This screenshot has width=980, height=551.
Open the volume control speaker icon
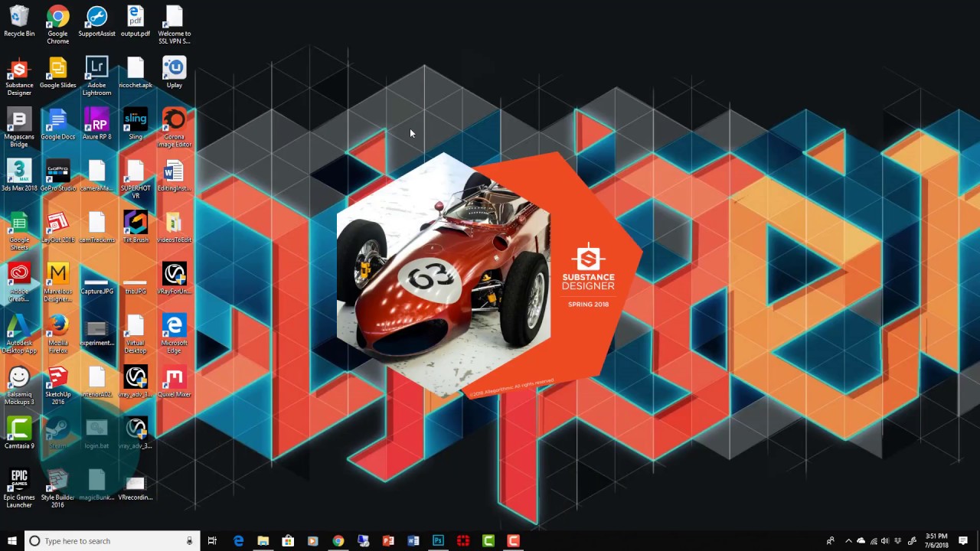[x=885, y=541]
